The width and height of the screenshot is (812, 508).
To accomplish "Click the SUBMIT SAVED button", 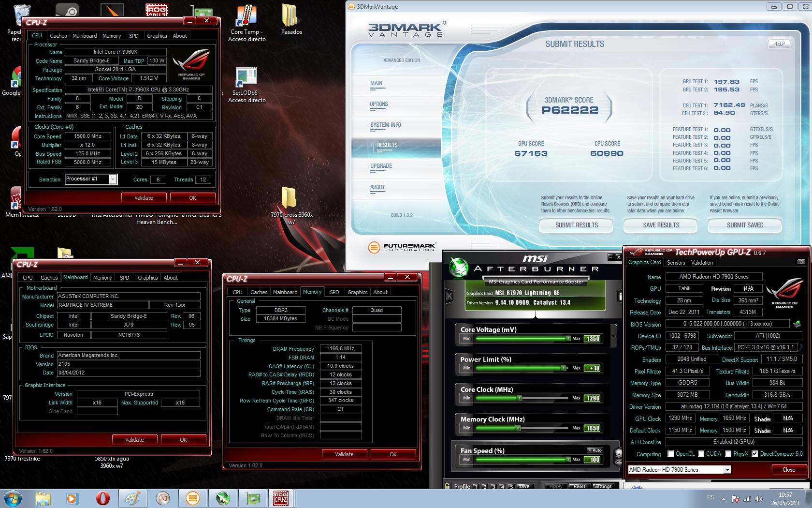I will coord(745,225).
